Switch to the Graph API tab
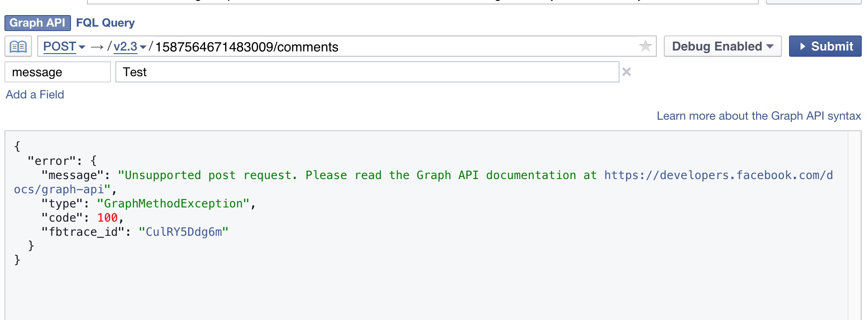This screenshot has height=320, width=868. click(x=37, y=23)
